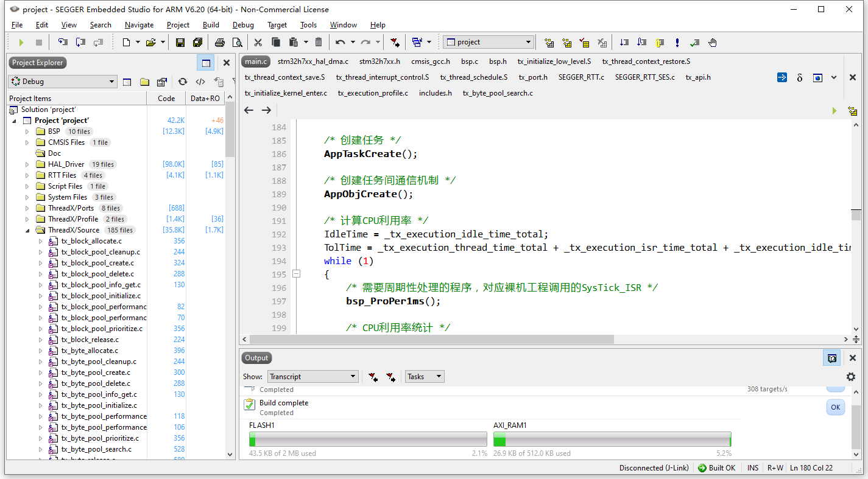Open print preview
868x479 pixels.
coord(238,42)
